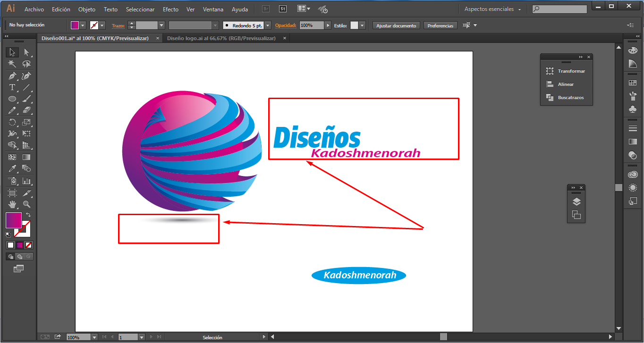Select the Free Transform tool
644x343 pixels.
click(26, 134)
